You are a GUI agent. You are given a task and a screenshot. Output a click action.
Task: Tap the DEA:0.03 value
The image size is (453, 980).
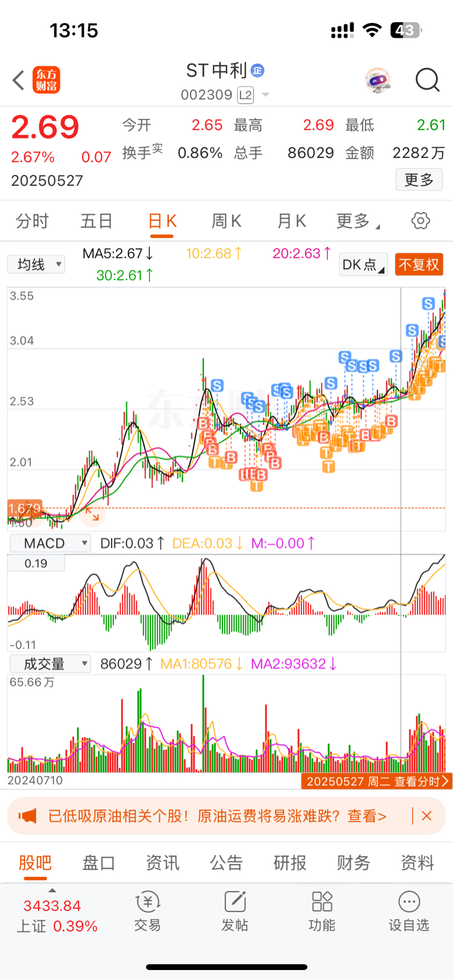tap(208, 543)
